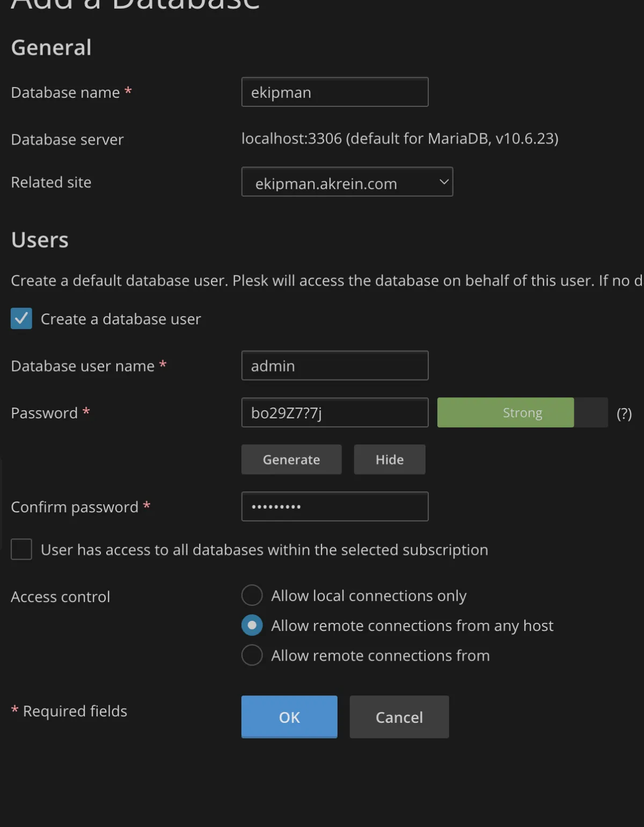Click the Database user name field with admin
Screen dimensions: 644x827
[x=335, y=366]
